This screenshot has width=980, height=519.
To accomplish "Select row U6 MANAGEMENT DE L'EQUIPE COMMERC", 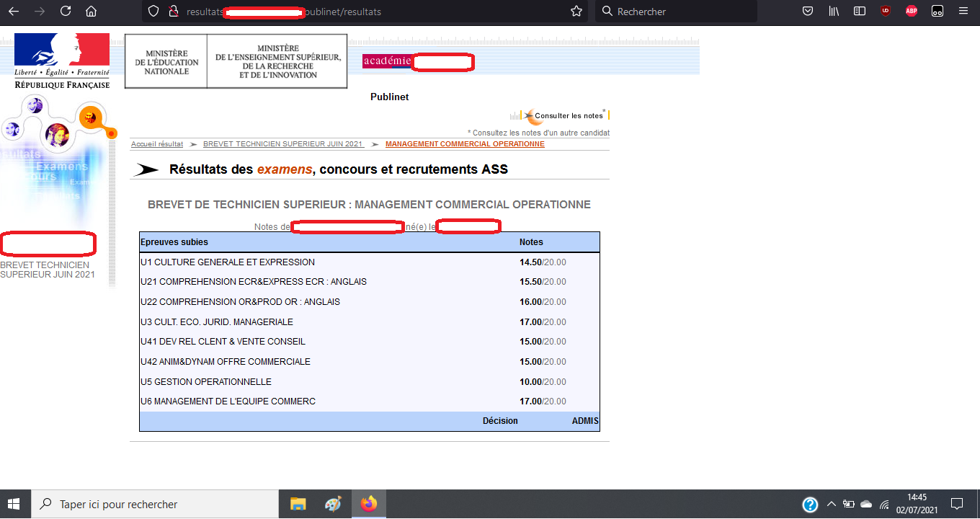I will click(369, 402).
